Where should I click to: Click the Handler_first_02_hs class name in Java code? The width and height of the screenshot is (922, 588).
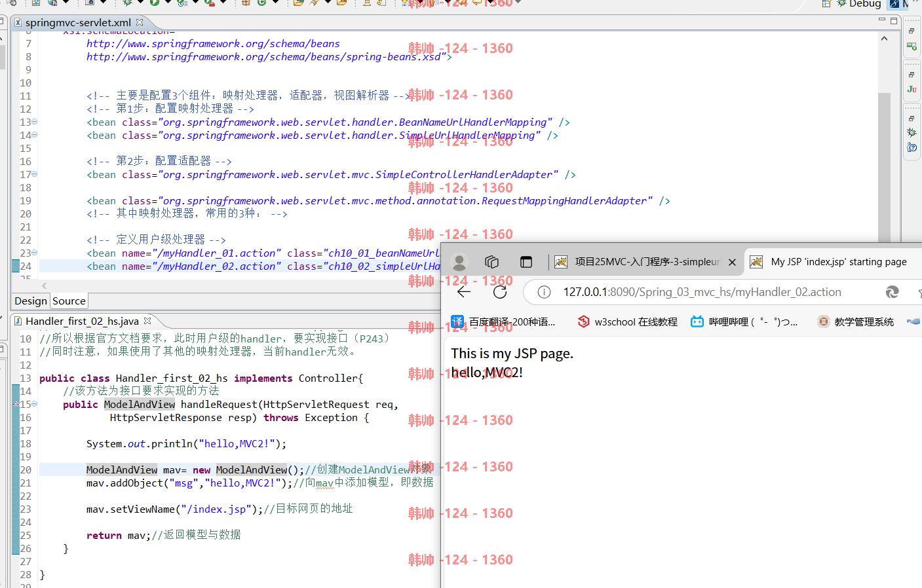click(x=172, y=378)
